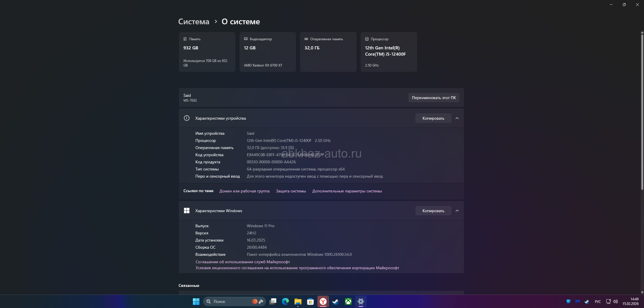Click the Malwarebytes tray icon
The width and height of the screenshot is (644, 308).
(x=577, y=302)
